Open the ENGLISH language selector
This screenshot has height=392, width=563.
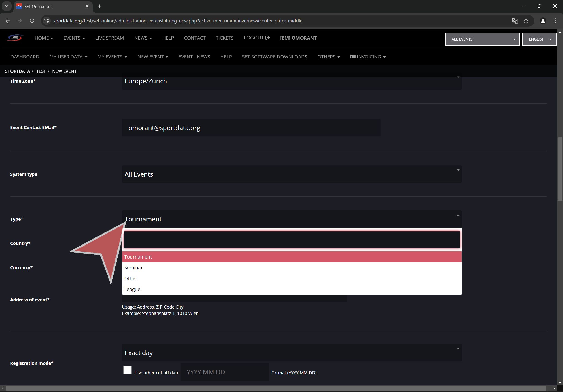coord(539,39)
